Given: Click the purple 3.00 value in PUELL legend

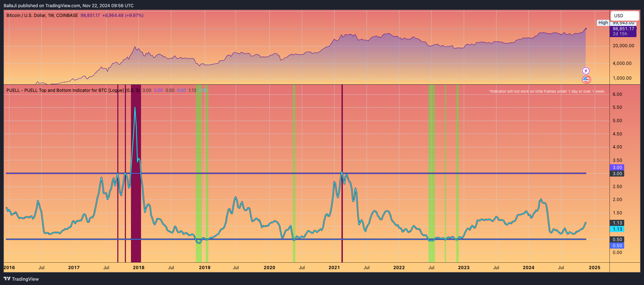Looking at the screenshot, I should pos(158,90).
